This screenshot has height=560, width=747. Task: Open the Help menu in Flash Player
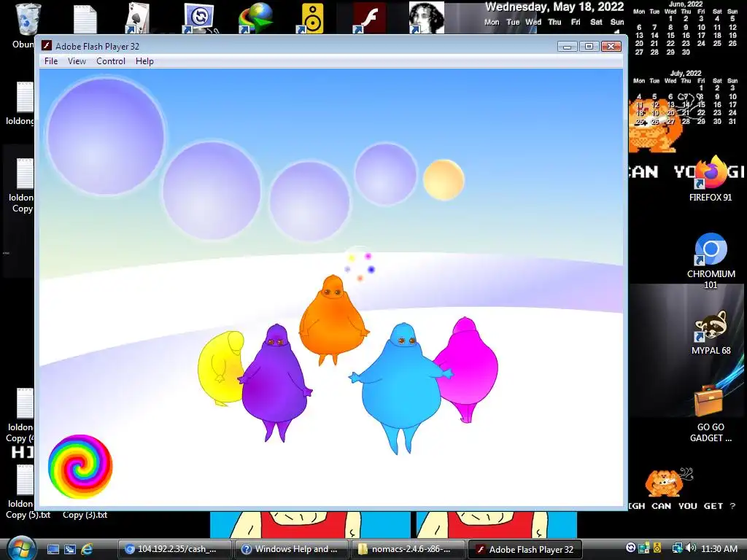(x=144, y=61)
